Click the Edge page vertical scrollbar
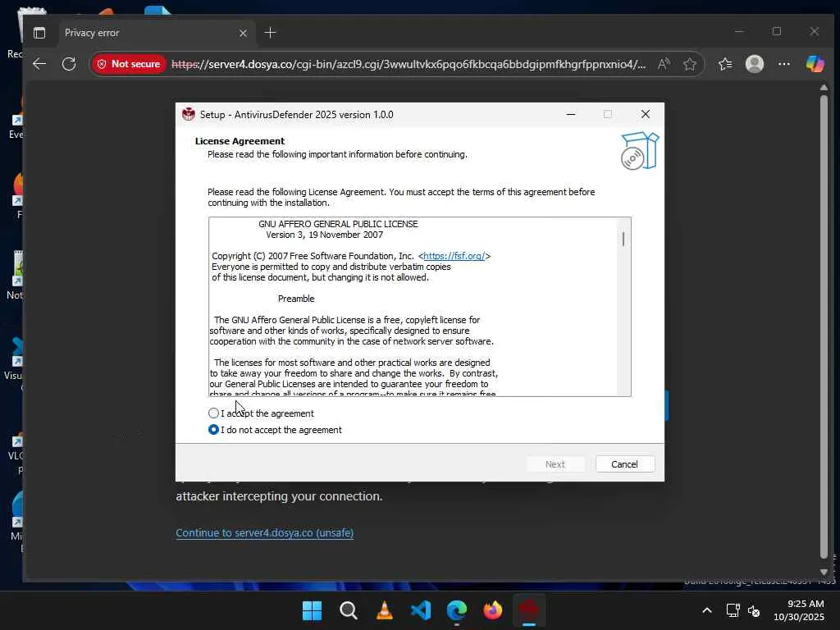This screenshot has width=840, height=630. point(824,326)
